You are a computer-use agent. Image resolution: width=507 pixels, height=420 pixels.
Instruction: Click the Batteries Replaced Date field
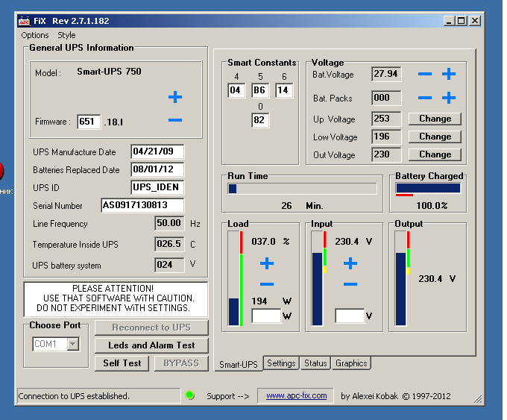click(157, 169)
